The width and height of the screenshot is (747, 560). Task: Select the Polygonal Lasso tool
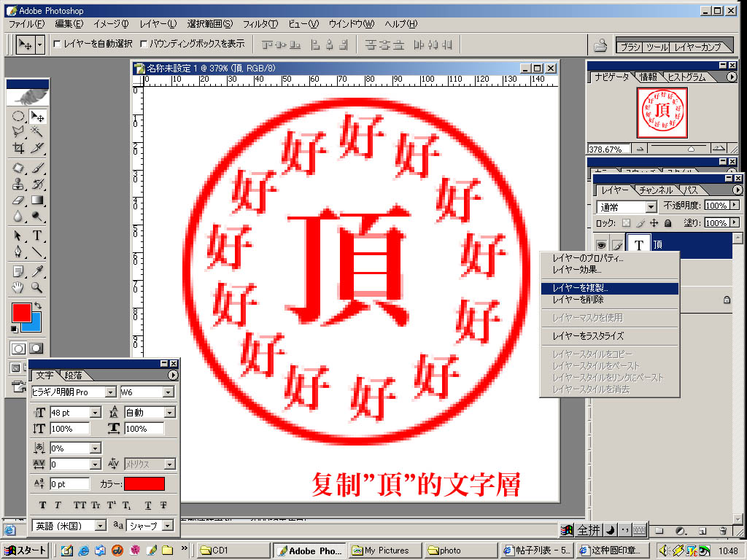tap(18, 132)
